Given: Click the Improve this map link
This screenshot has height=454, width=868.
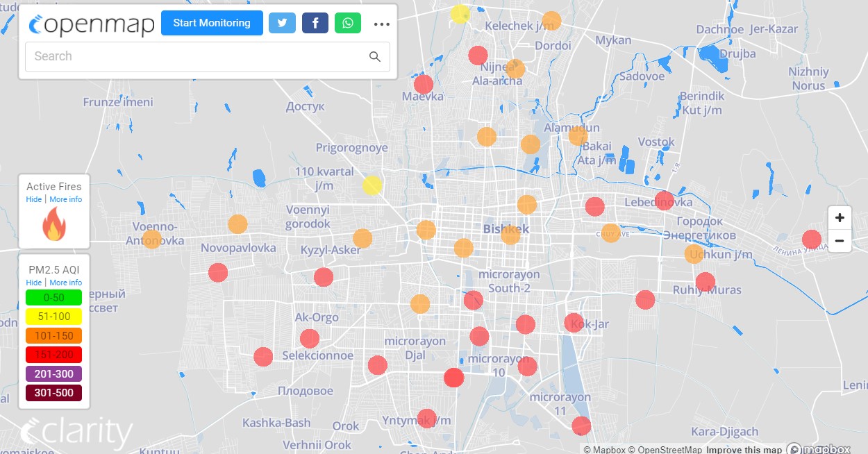Looking at the screenshot, I should tap(744, 449).
